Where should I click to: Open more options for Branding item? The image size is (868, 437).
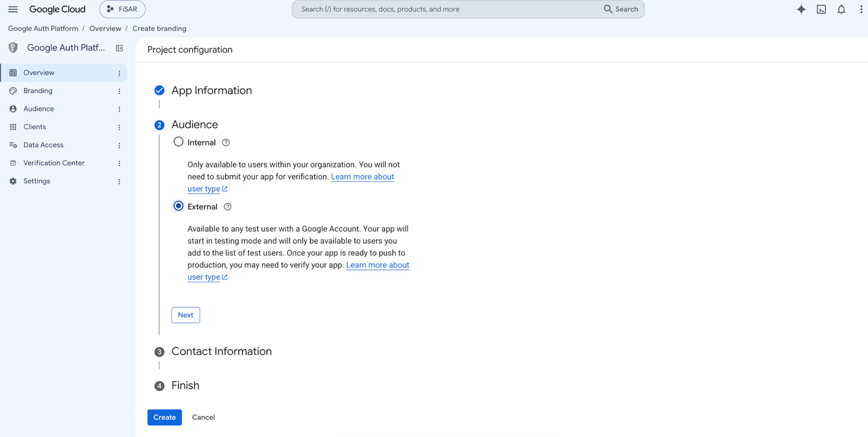click(119, 91)
